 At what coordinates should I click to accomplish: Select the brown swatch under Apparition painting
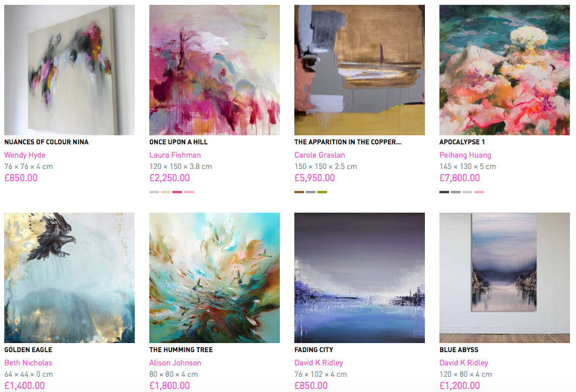click(299, 192)
